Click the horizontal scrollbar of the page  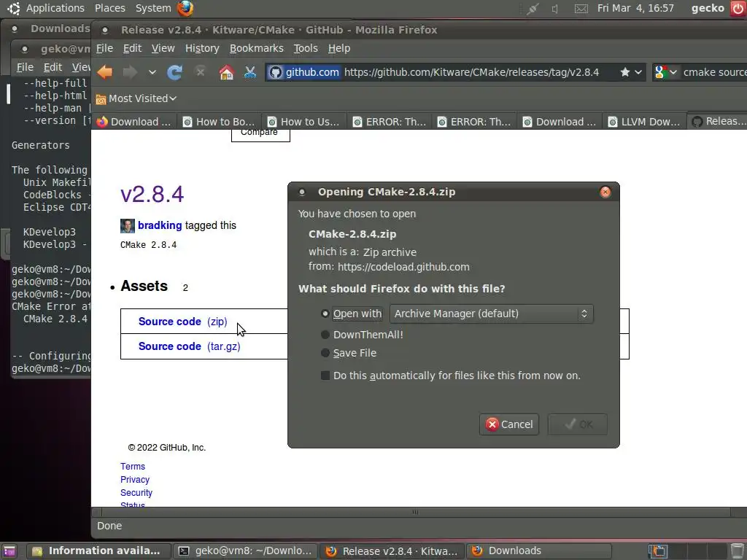(415, 513)
